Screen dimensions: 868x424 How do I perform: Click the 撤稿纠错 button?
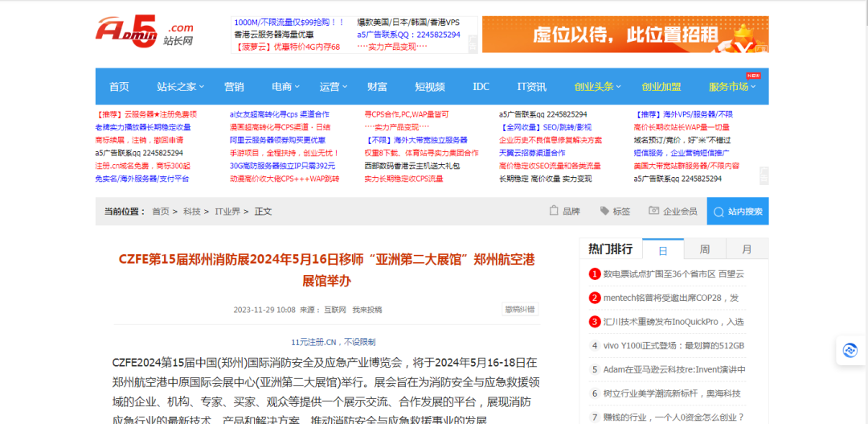[x=520, y=309]
